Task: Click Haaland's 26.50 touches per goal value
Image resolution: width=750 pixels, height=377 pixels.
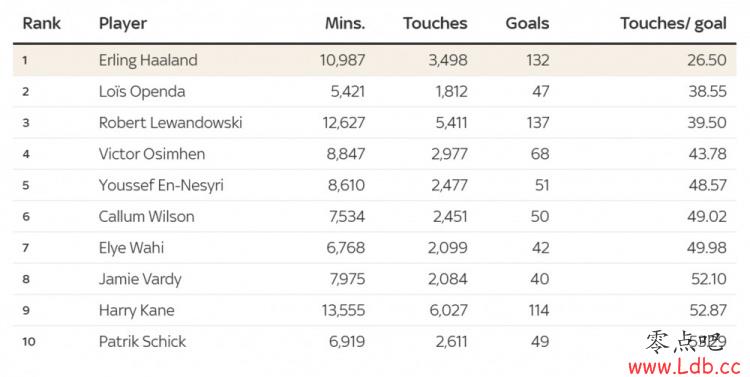Action: pos(707,60)
